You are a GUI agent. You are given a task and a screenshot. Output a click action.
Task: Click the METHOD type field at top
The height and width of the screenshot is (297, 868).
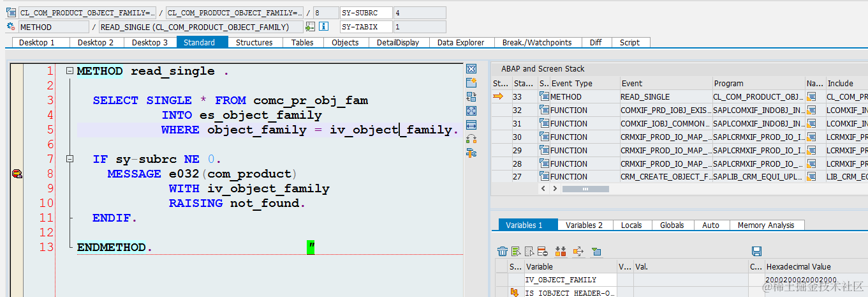[x=54, y=27]
